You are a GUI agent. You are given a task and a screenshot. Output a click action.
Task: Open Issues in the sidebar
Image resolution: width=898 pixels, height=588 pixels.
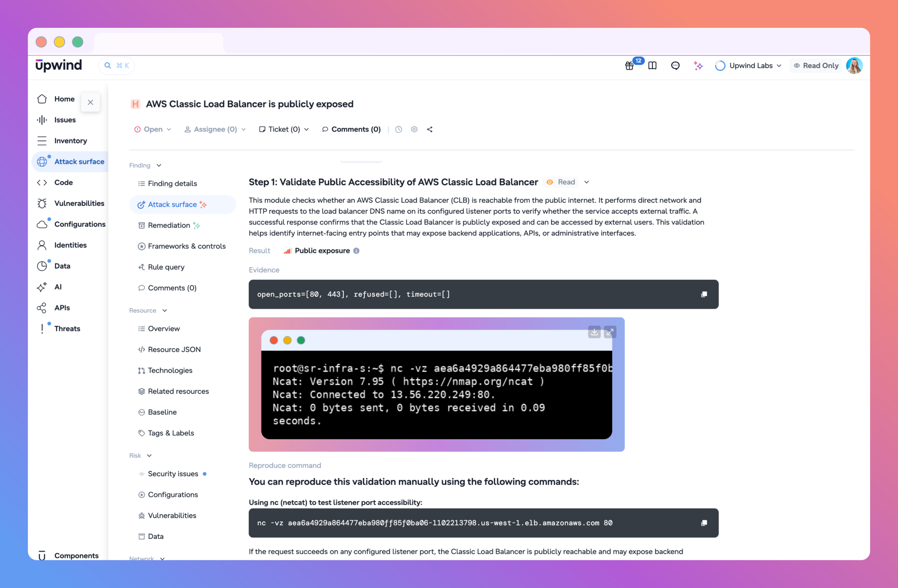pyautogui.click(x=56, y=120)
